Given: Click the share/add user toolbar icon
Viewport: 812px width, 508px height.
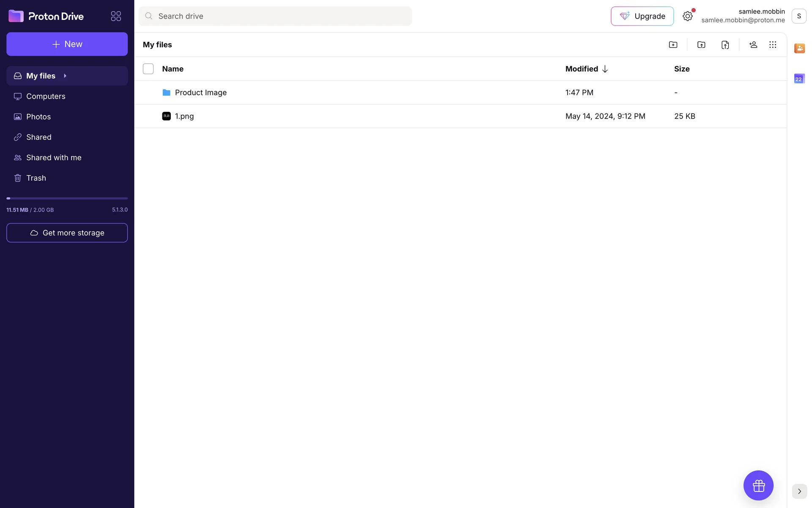Looking at the screenshot, I should [753, 45].
